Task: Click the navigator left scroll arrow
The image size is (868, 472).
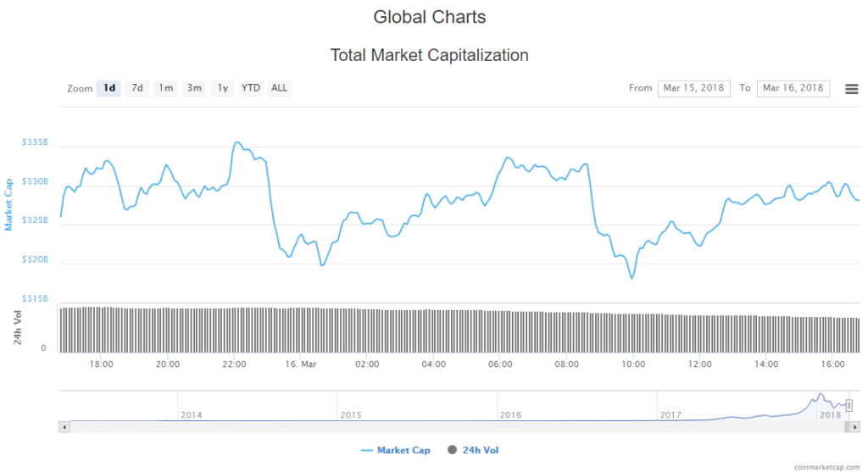Action: tap(64, 428)
